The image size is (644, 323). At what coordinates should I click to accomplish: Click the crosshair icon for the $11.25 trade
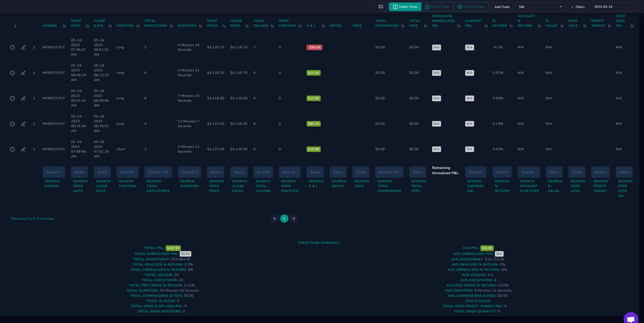pyautogui.click(x=12, y=73)
